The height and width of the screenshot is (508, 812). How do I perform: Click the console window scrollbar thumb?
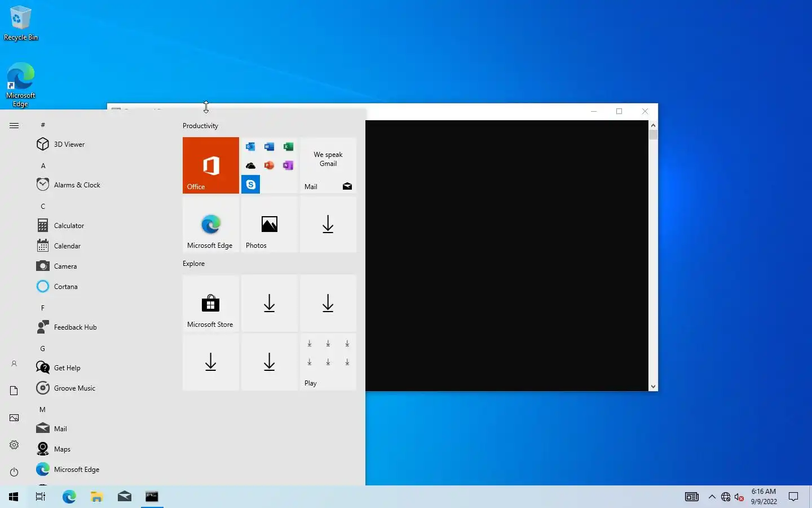click(x=653, y=135)
